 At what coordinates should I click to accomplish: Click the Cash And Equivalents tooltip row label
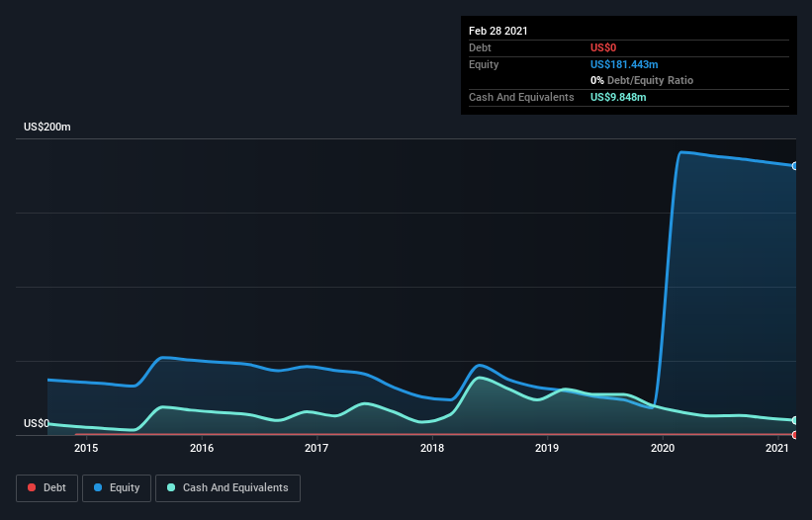tap(521, 97)
